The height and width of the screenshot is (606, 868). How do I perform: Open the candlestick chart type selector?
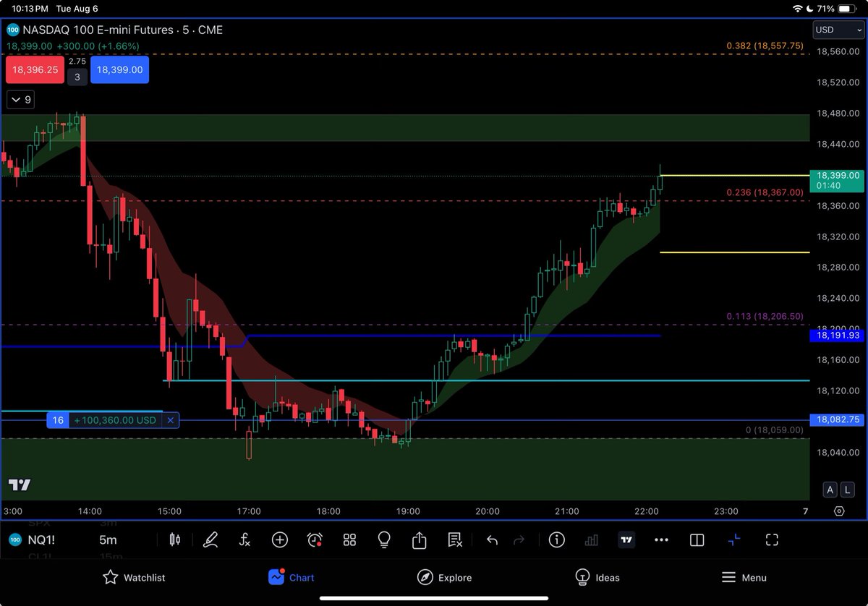174,539
